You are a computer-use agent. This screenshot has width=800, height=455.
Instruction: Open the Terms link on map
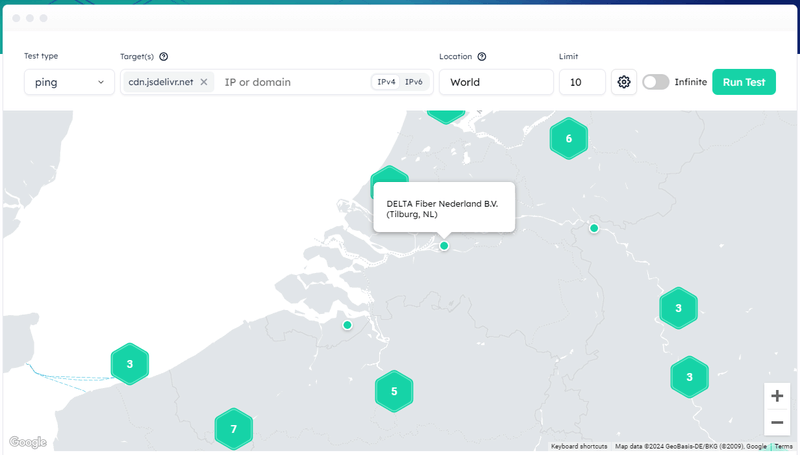784,447
